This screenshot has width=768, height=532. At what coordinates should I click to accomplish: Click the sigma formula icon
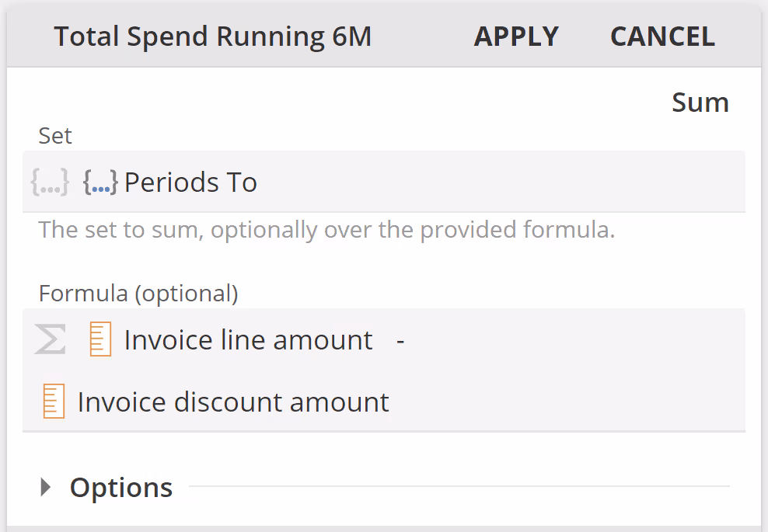pyautogui.click(x=51, y=340)
